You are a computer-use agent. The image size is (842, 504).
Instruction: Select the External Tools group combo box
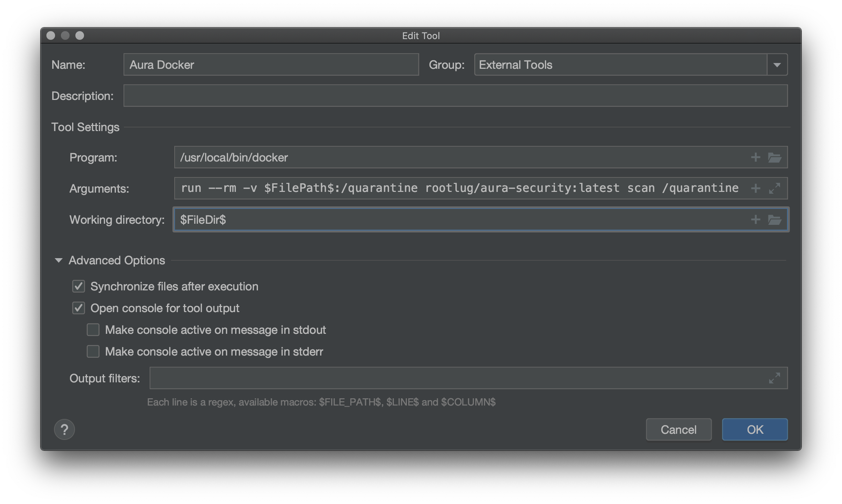(x=616, y=64)
